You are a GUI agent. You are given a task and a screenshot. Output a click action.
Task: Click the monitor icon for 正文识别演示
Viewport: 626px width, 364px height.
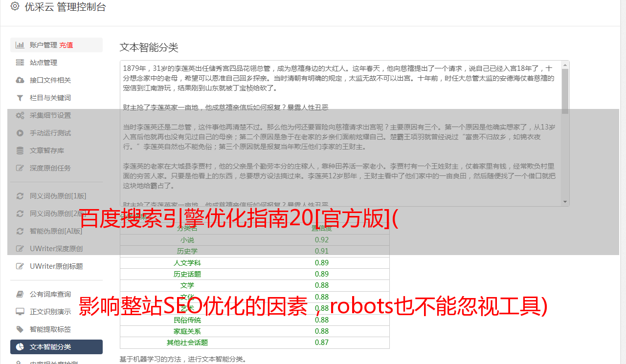tap(20, 312)
